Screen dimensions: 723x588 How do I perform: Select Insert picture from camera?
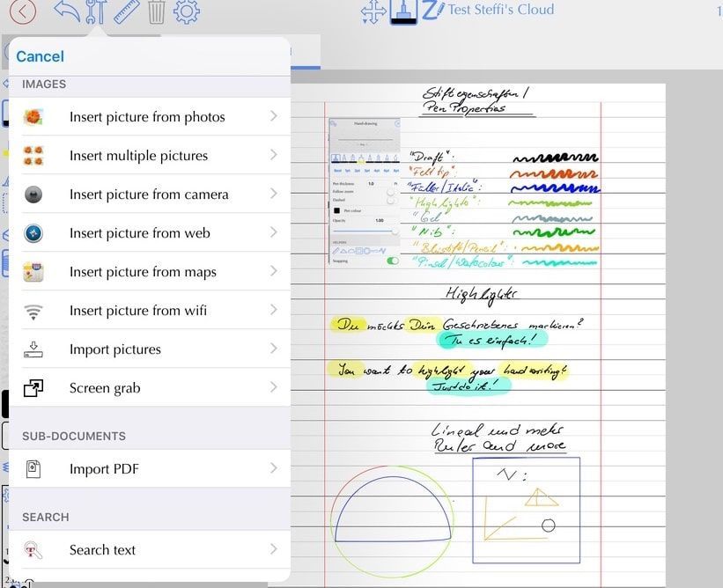click(149, 195)
